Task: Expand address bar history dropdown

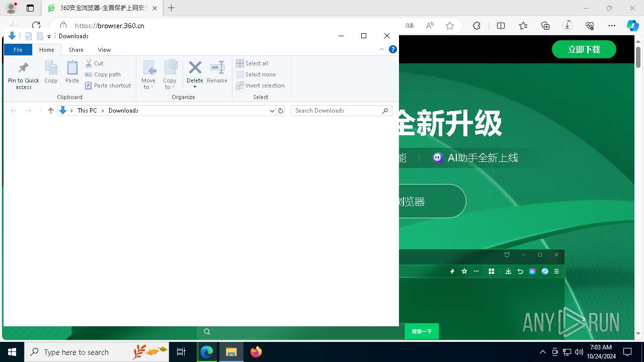Action: [x=272, y=111]
